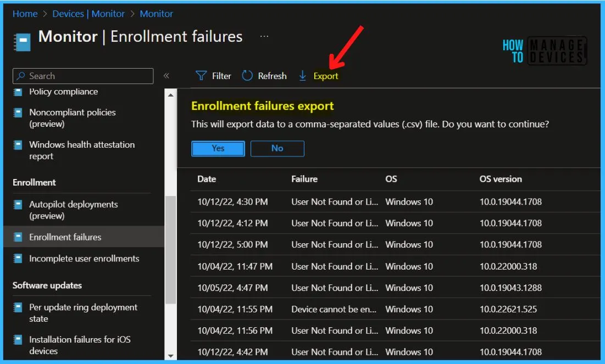The height and width of the screenshot is (364, 605).
Task: Select the row dated 10/04/22, 11:56 PM
Action: [395, 331]
